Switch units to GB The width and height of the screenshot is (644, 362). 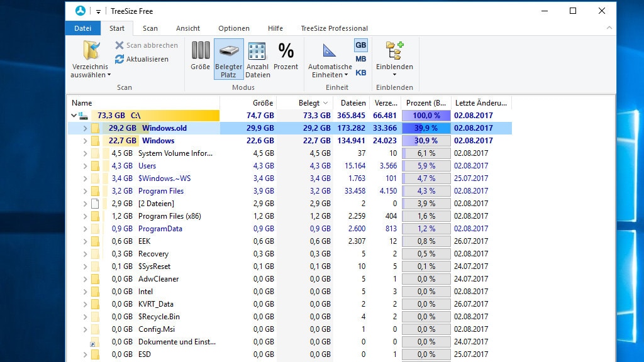(360, 45)
